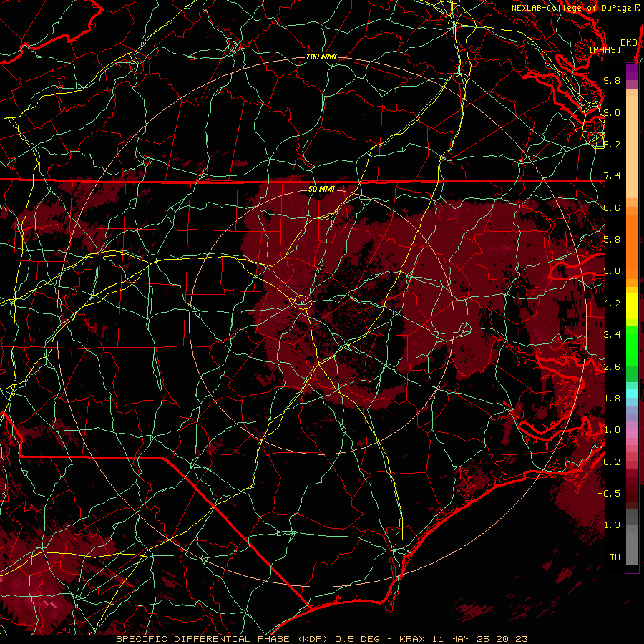
Task: Click the "50 NMI" range ring label
Action: point(321,189)
